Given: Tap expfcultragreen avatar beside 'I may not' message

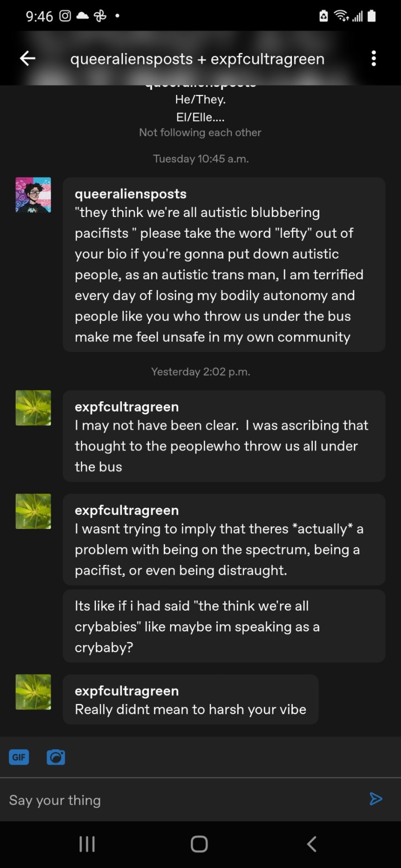Looking at the screenshot, I should pyautogui.click(x=33, y=408).
